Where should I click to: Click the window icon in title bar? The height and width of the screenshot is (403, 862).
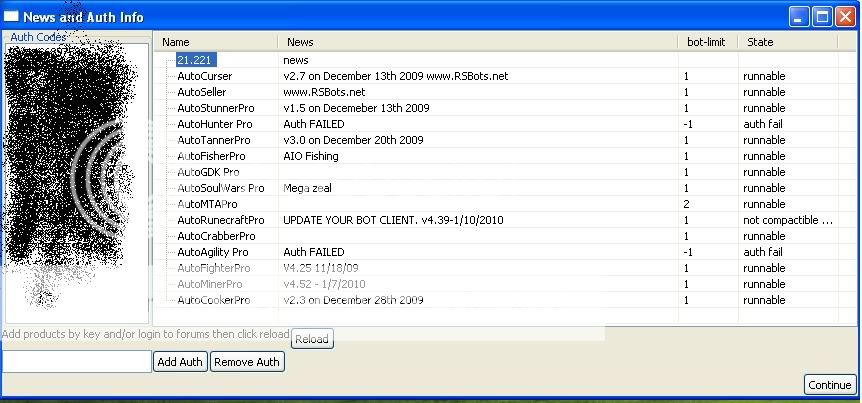coord(12,16)
